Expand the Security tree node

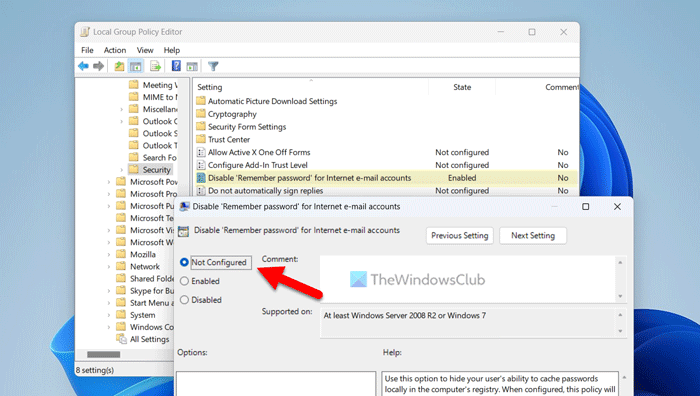(121, 170)
